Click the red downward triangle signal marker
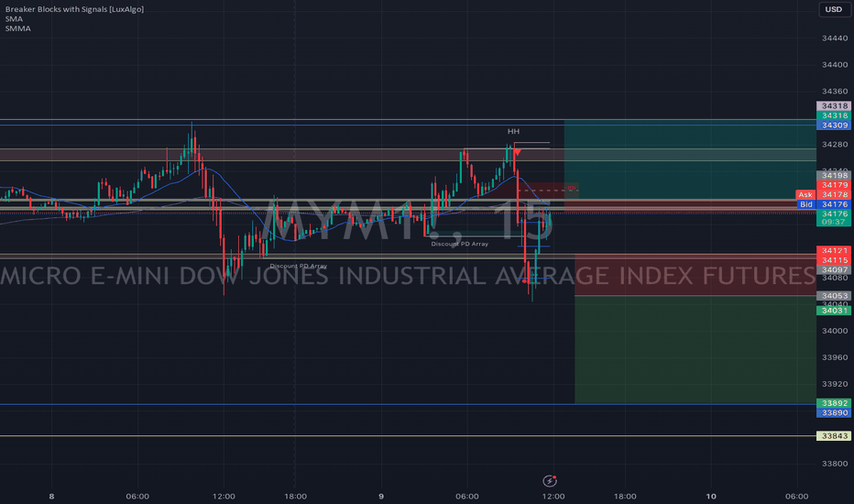 pos(516,152)
